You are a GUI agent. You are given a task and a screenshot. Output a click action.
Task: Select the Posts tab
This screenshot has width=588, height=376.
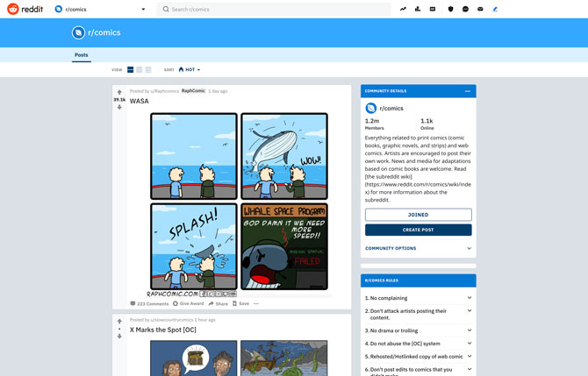82,55
